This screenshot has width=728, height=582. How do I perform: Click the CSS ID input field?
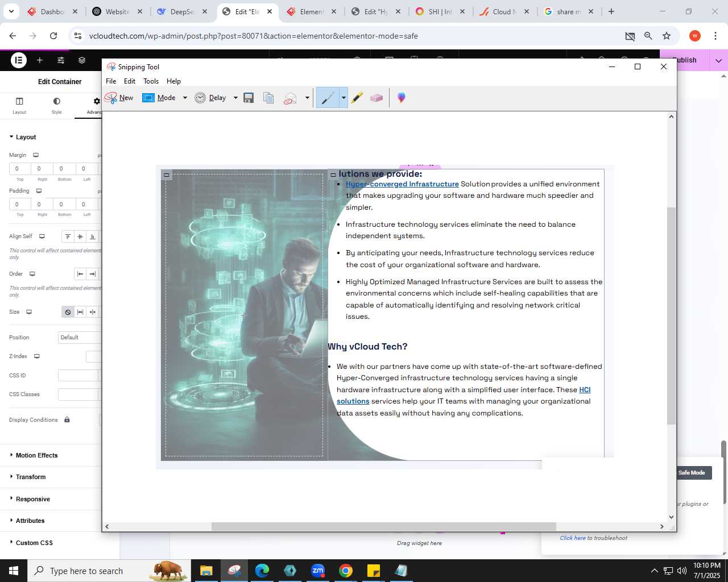pos(78,376)
